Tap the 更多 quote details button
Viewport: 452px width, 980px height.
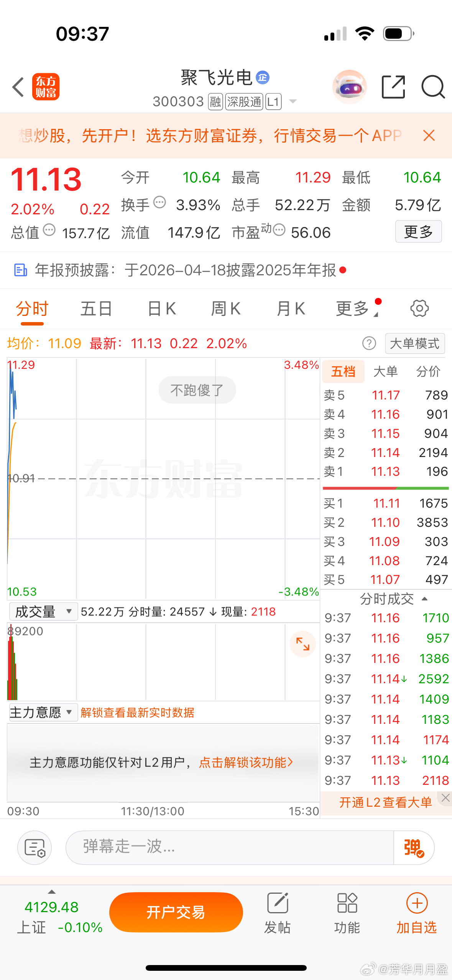click(x=418, y=232)
